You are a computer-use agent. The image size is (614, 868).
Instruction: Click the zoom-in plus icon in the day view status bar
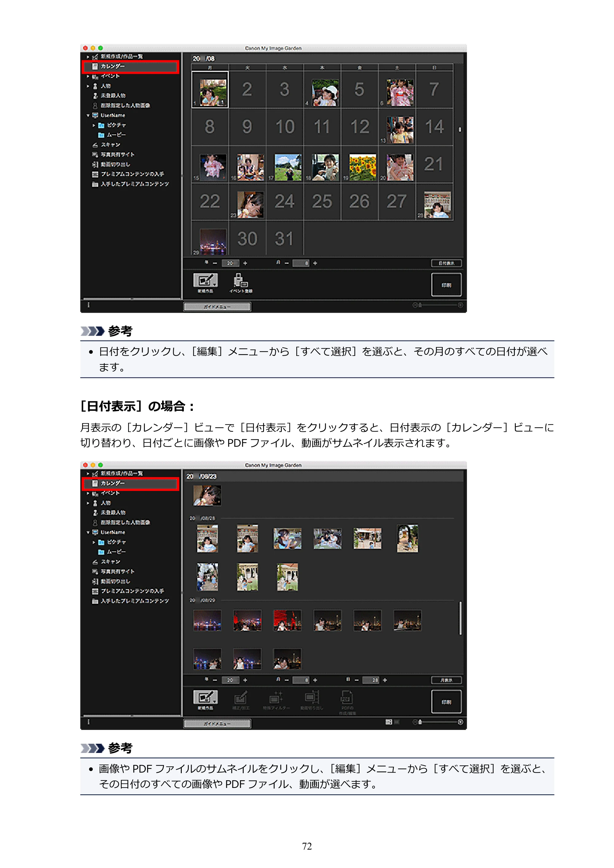click(460, 722)
